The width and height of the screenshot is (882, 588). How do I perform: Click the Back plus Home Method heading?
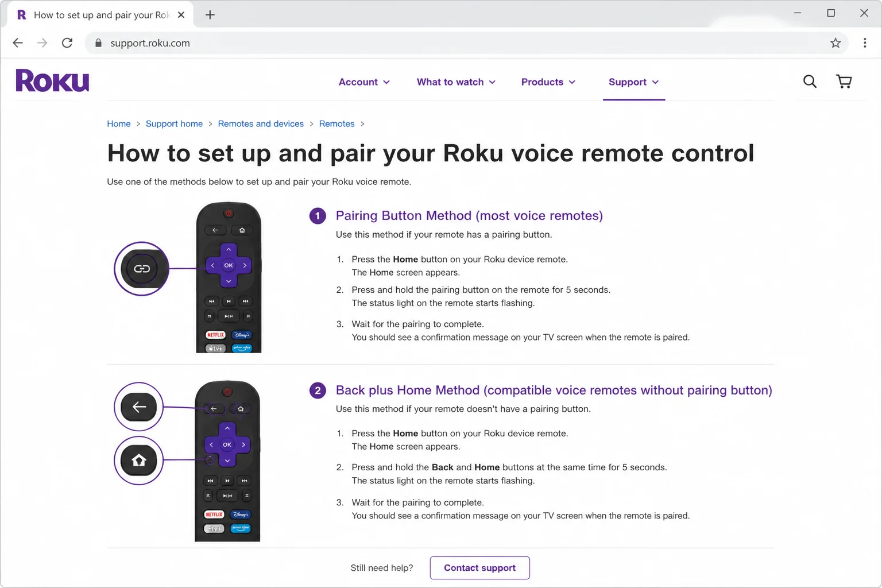(554, 390)
